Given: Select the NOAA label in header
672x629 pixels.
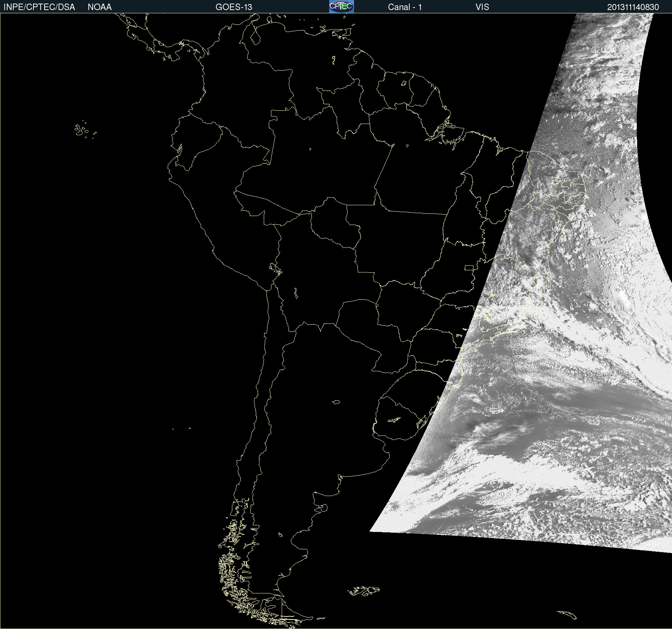Looking at the screenshot, I should [x=100, y=7].
